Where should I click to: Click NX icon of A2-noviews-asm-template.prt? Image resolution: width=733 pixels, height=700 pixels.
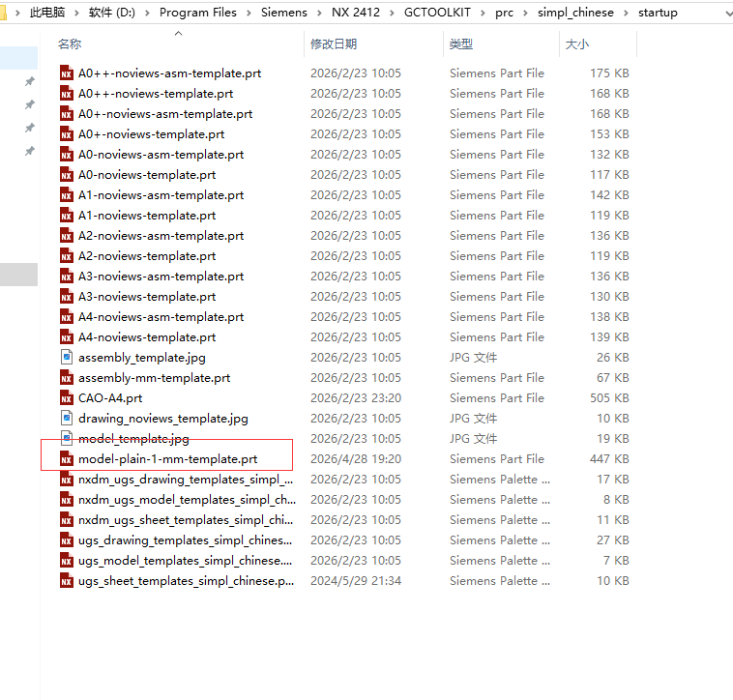coord(67,236)
